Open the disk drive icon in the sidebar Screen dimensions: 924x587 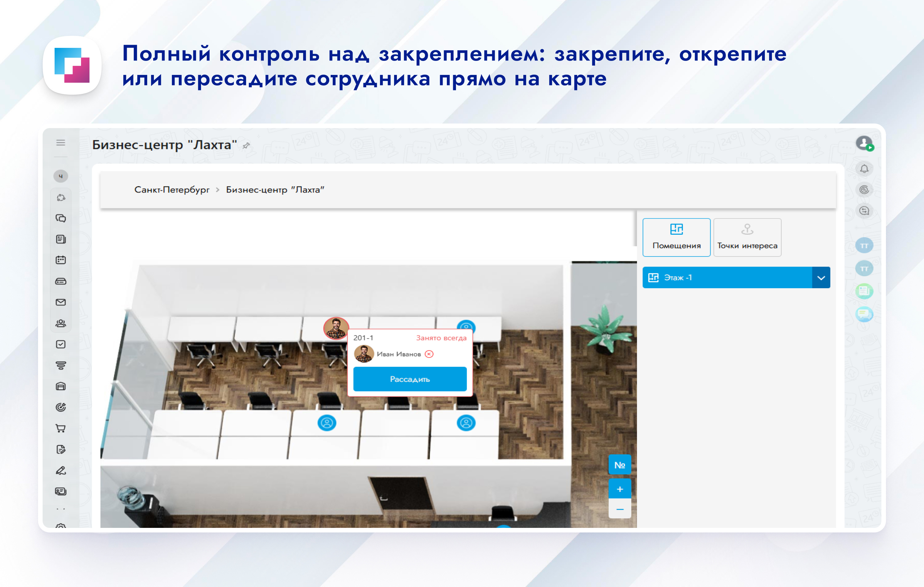tap(61, 282)
